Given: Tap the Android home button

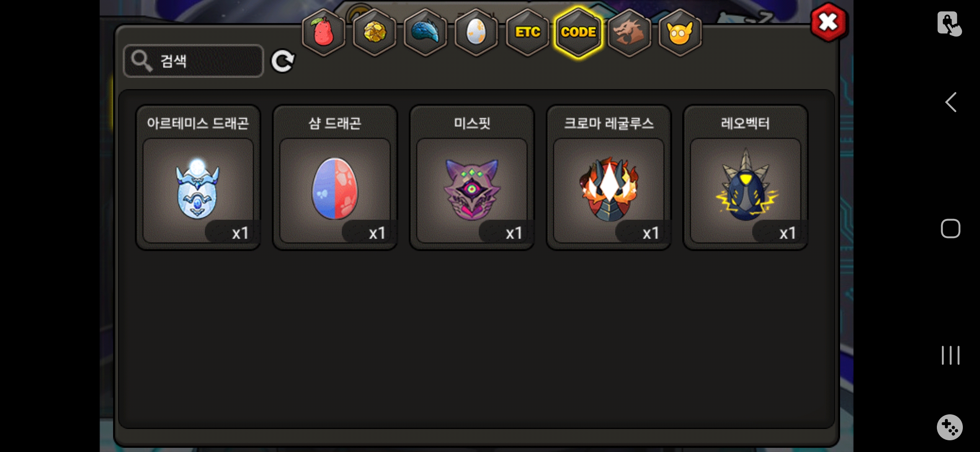Looking at the screenshot, I should click(950, 229).
